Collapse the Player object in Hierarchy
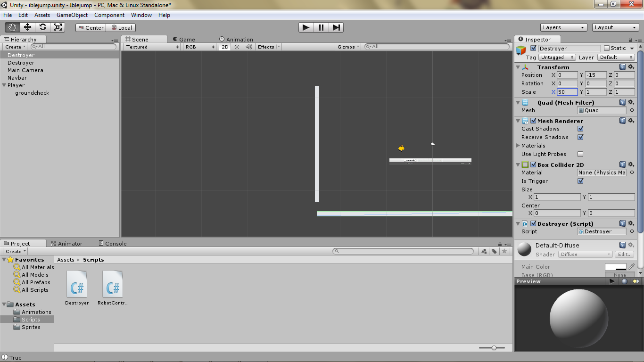The image size is (644, 362). coord(4,85)
